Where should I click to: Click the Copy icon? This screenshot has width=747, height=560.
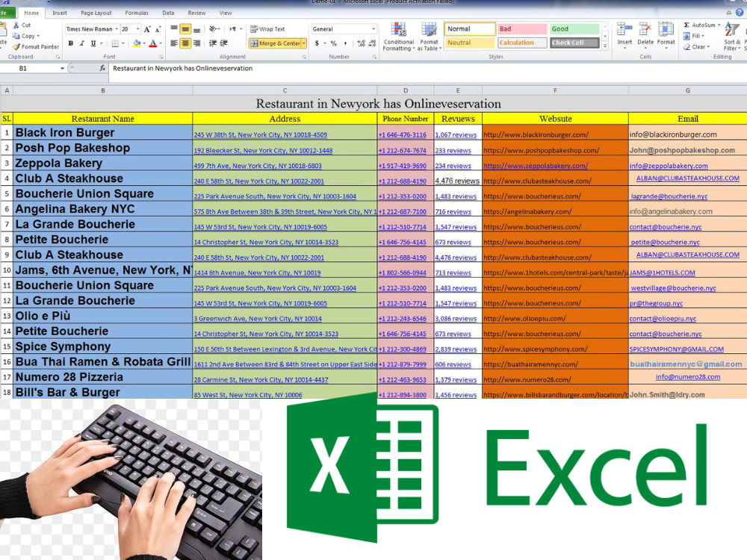point(16,36)
